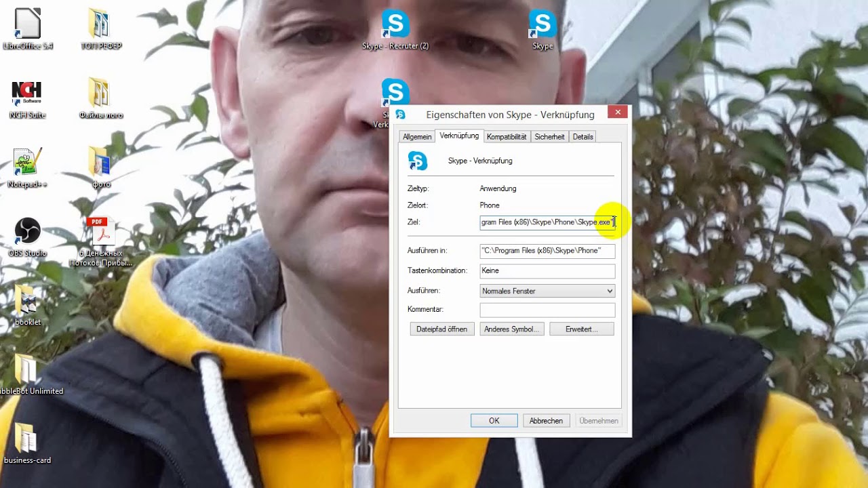Select the Verknüpfung tab

pyautogui.click(x=459, y=136)
